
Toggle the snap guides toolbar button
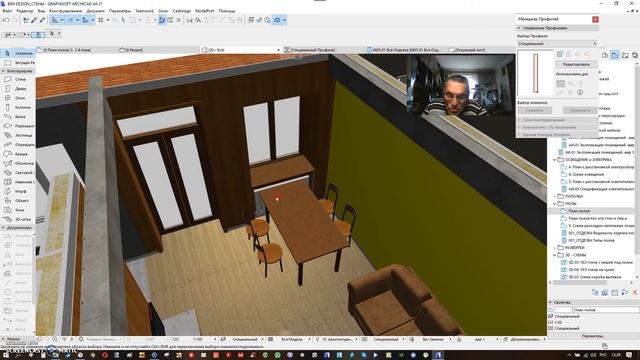[71, 20]
